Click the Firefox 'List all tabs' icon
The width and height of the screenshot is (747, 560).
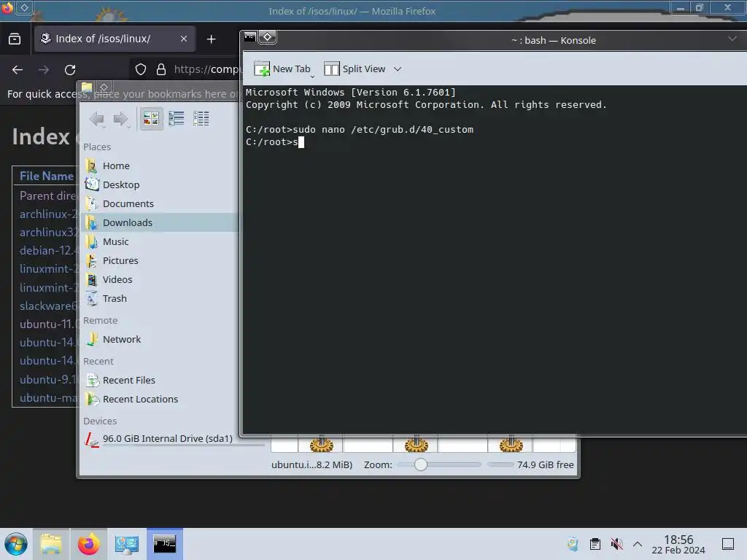[15, 39]
